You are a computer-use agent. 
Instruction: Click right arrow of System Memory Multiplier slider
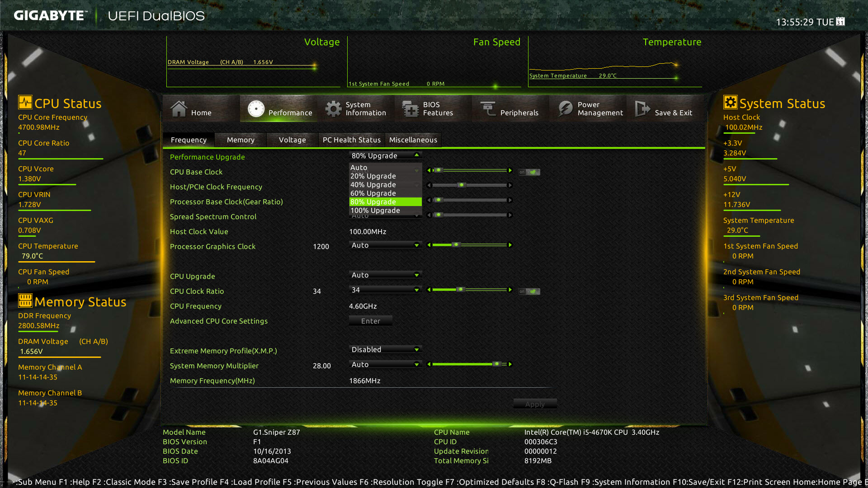[510, 364]
